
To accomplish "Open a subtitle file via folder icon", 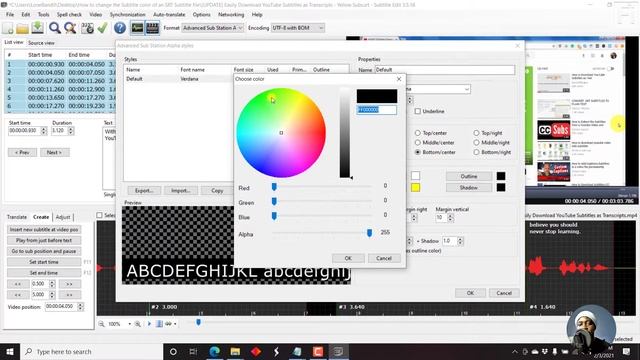I will (22, 28).
